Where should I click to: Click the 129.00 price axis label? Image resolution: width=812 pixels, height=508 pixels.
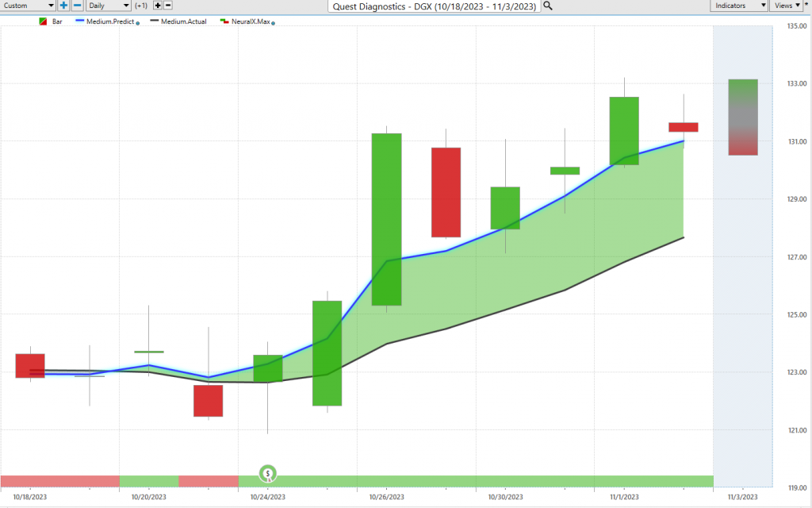point(797,199)
